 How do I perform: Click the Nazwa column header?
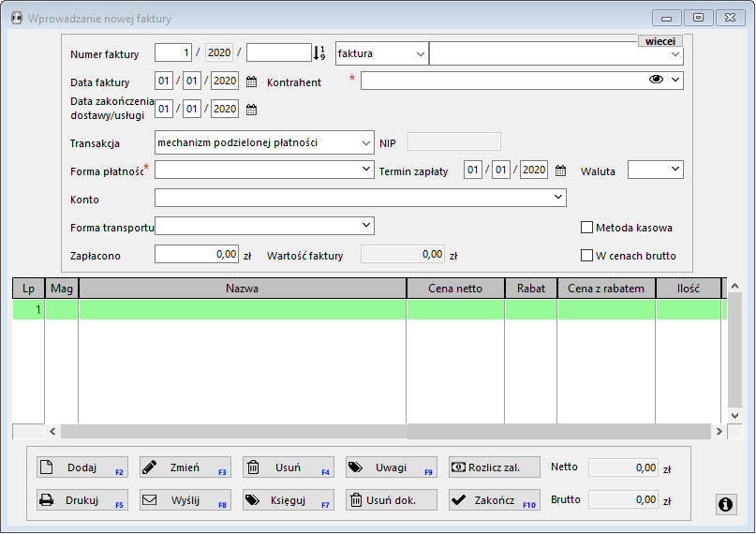[x=242, y=289]
